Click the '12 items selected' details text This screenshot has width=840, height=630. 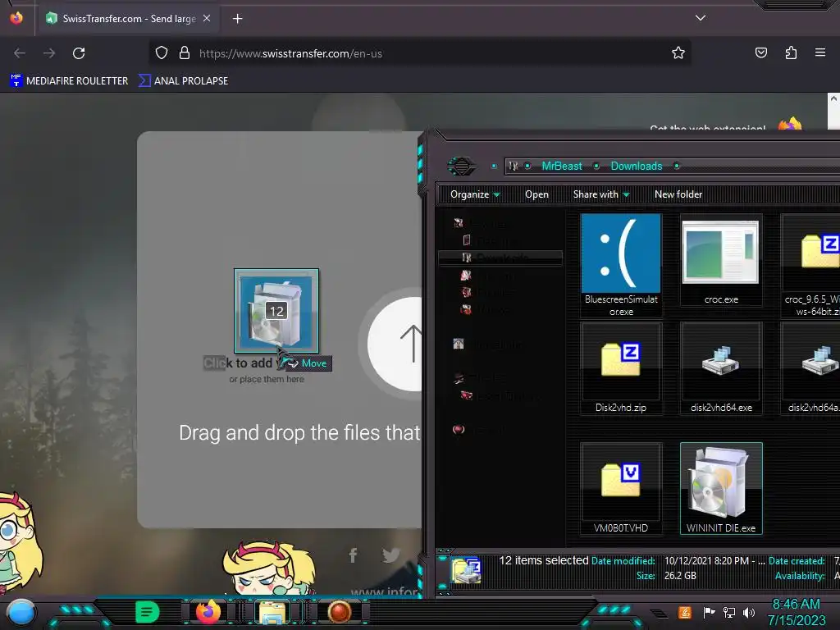point(544,560)
